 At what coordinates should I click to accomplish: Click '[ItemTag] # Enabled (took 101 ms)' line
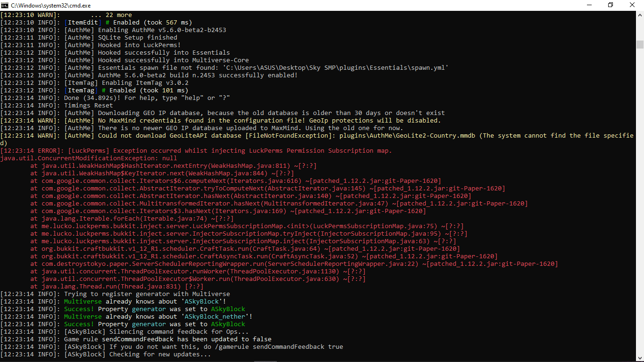coord(94,90)
